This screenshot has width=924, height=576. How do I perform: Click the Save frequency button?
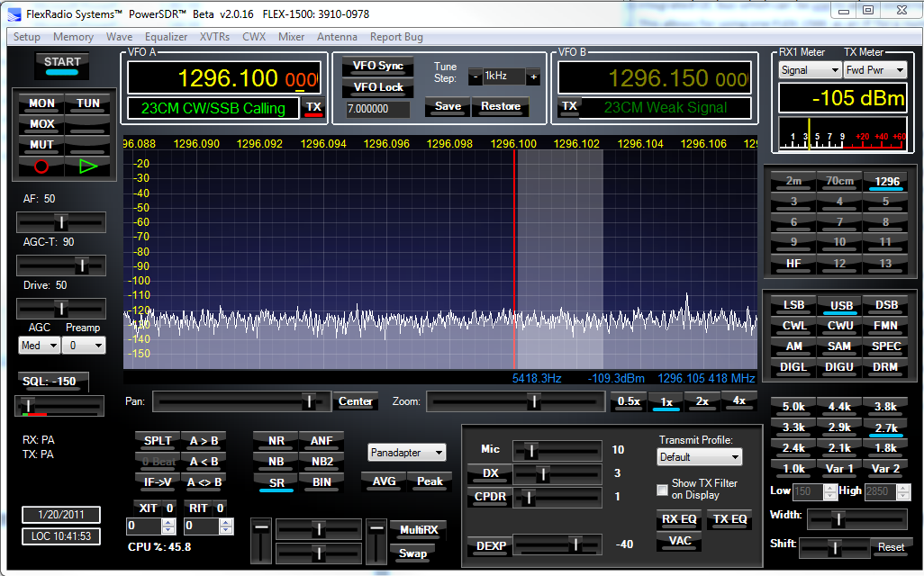[448, 106]
